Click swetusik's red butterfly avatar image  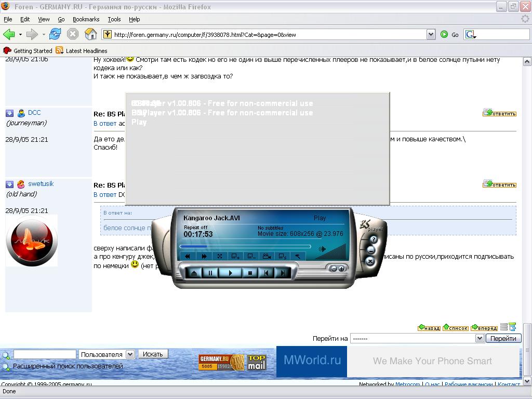click(x=32, y=240)
